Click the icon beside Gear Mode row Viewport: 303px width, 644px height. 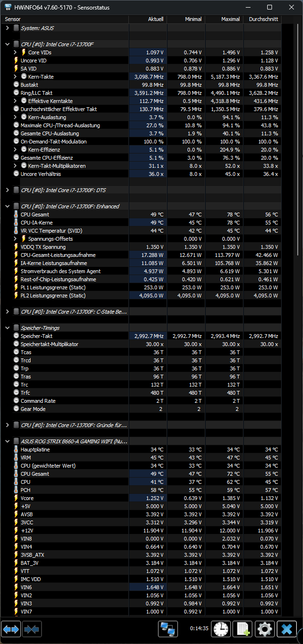tap(16, 409)
